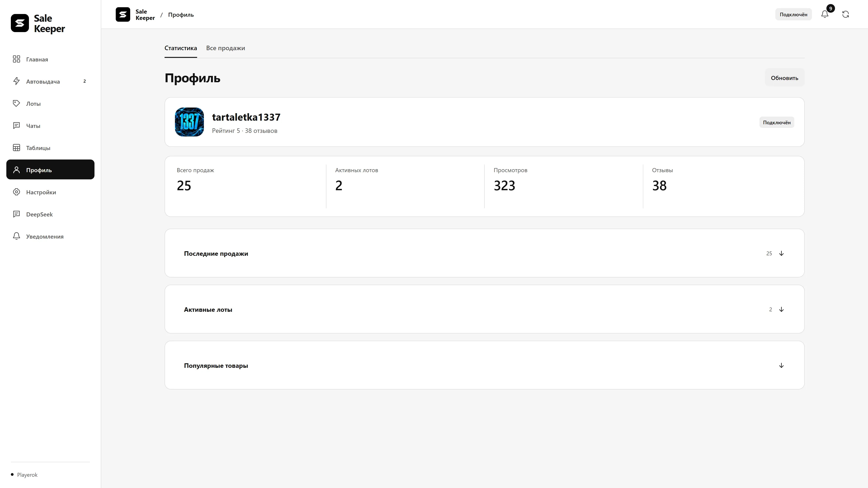Click the Лоты tag icon
868x488 pixels.
click(x=16, y=103)
